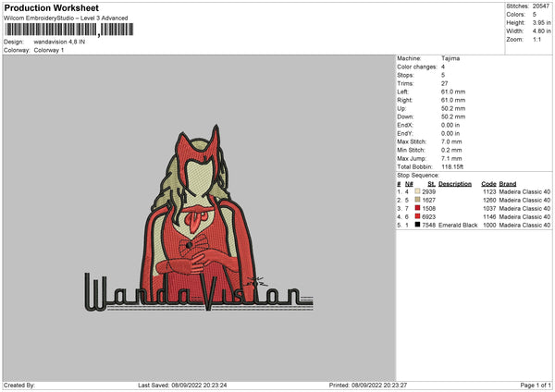Click the Description column header
This screenshot has width=555, height=392.
pyautogui.click(x=455, y=183)
